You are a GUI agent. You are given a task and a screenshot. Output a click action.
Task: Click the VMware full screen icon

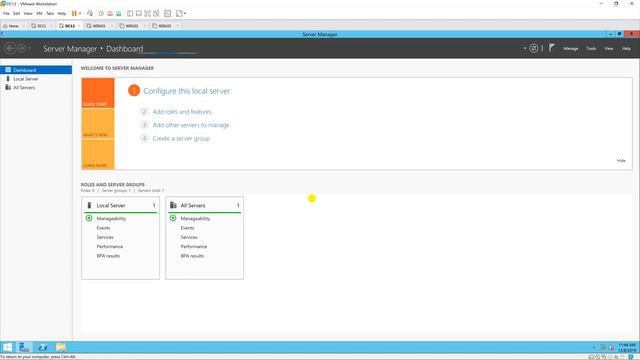pyautogui.click(x=147, y=13)
